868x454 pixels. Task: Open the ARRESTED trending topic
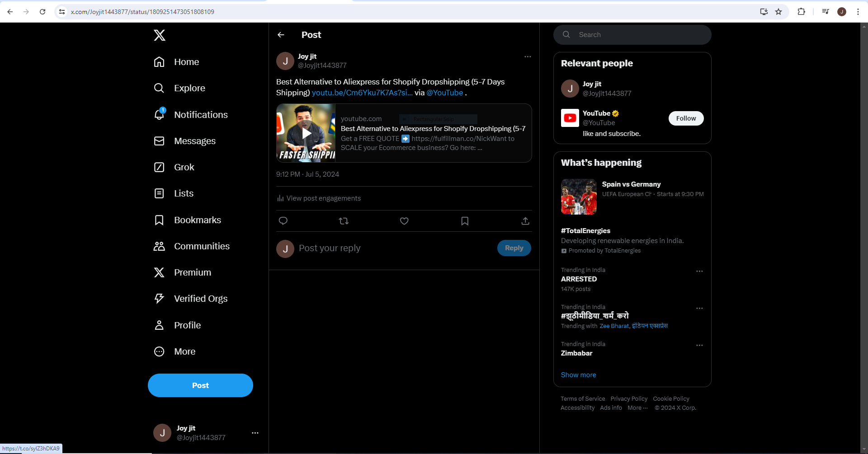point(579,279)
